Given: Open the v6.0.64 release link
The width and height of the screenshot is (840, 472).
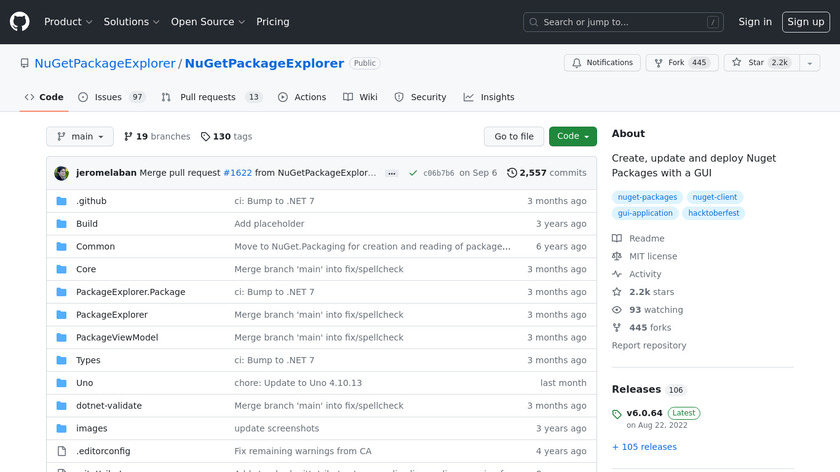Looking at the screenshot, I should (x=644, y=413).
